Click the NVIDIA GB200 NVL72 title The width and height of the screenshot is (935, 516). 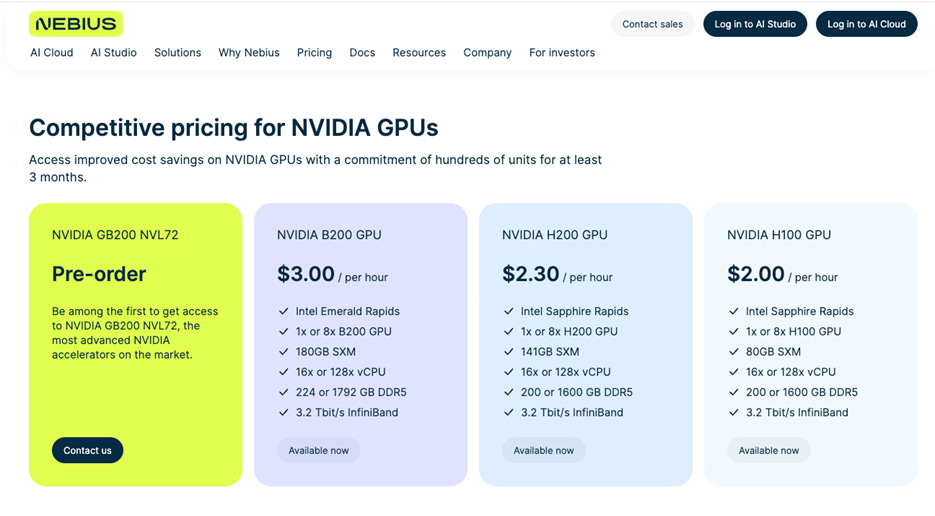(115, 234)
